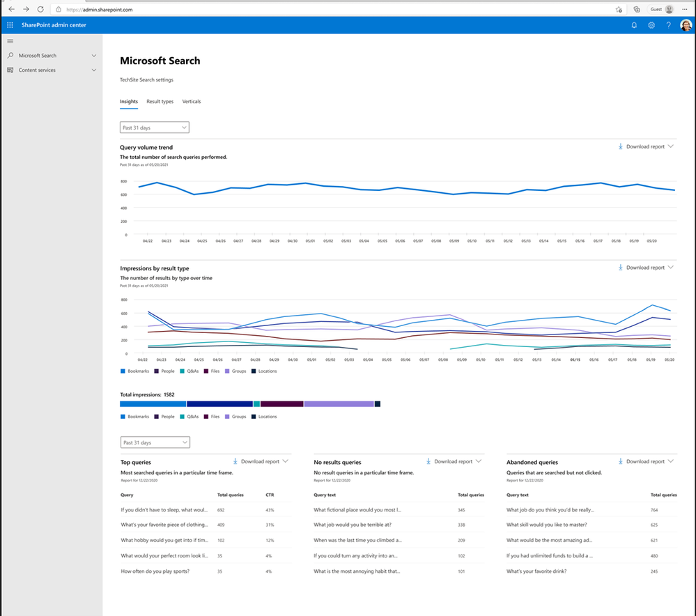Toggle Bookmarks legend in impressions chart
This screenshot has width=696, height=616.
point(135,371)
